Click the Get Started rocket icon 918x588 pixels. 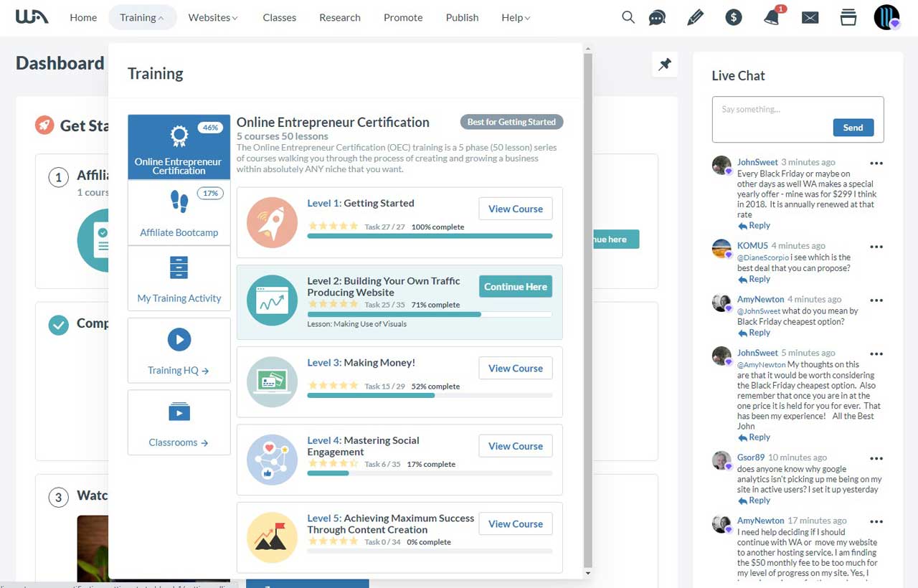44,125
